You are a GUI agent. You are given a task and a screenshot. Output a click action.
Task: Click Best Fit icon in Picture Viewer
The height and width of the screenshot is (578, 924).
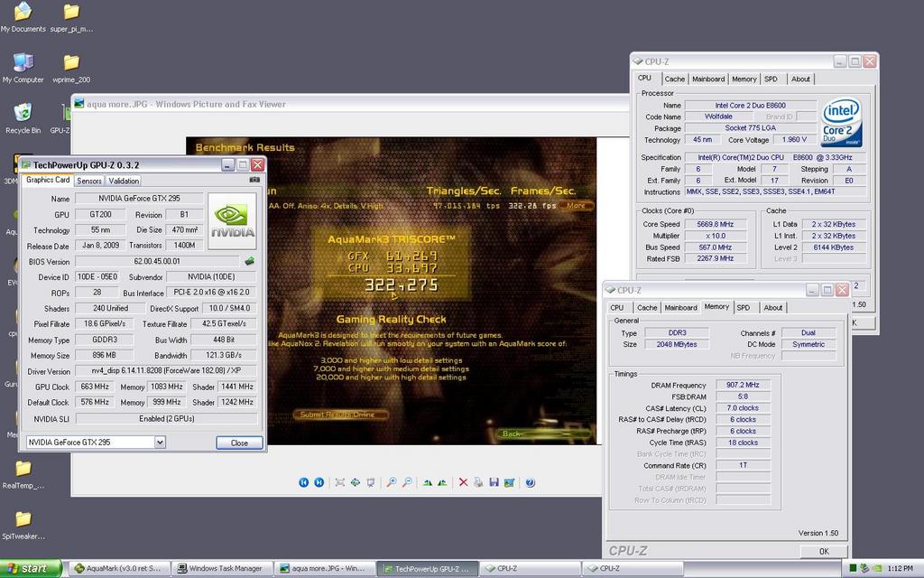[340, 482]
